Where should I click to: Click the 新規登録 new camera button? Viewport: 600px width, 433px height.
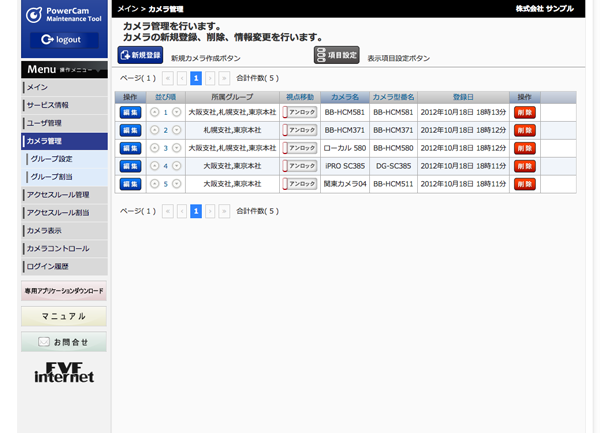140,56
